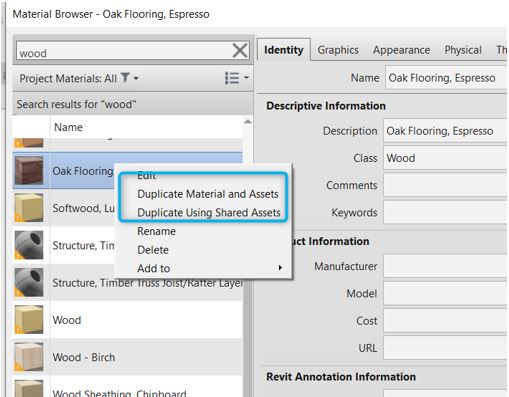
Task: Choose Duplicate Using Shared Assets
Action: click(x=209, y=213)
